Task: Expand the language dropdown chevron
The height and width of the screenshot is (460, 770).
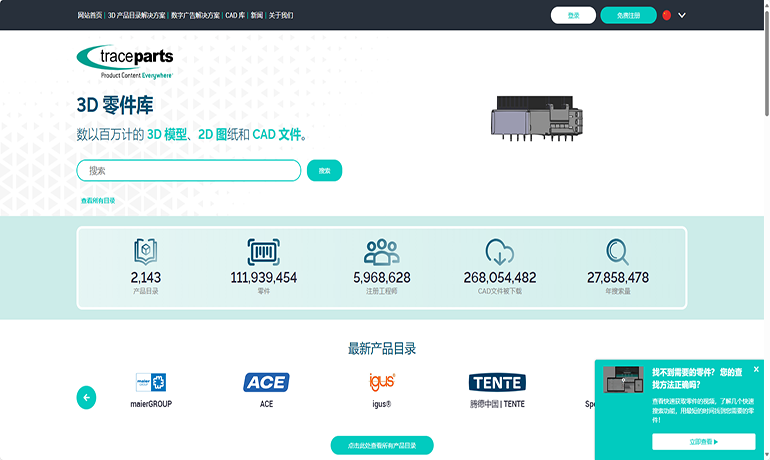Action: 682,15
